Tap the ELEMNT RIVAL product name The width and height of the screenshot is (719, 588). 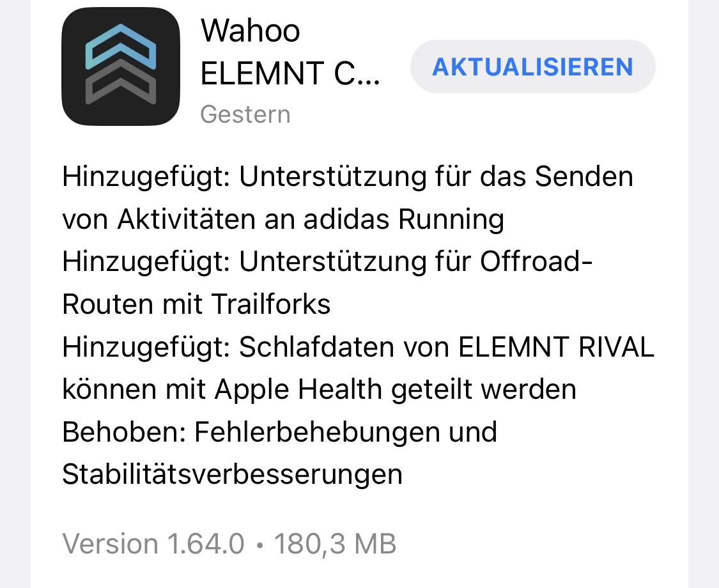[x=556, y=347]
